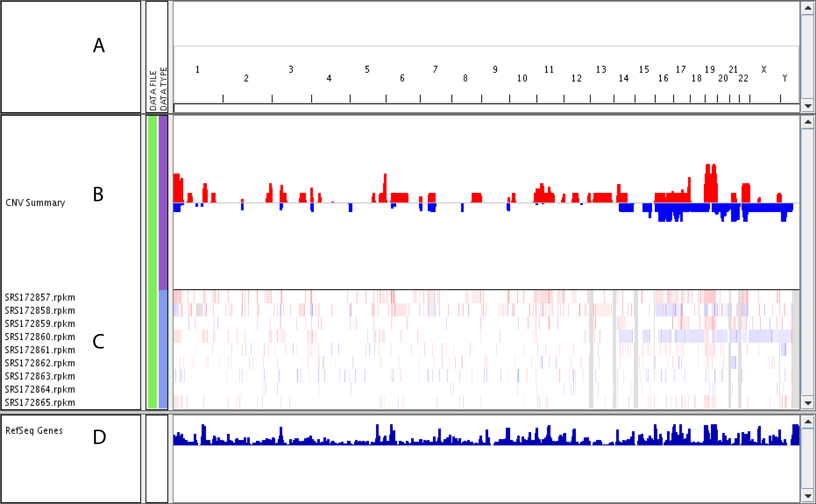Jump to chromosome 3 label in the ruler

pyautogui.click(x=291, y=69)
